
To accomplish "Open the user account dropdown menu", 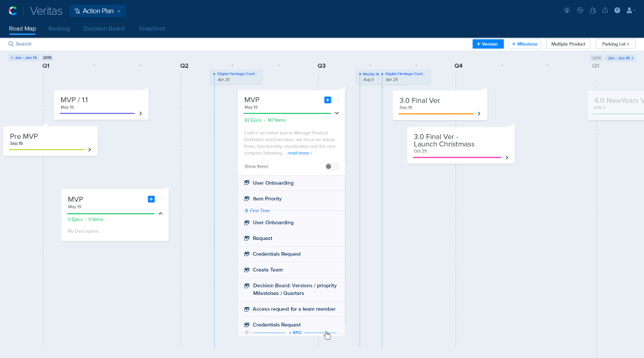I will pos(631,11).
